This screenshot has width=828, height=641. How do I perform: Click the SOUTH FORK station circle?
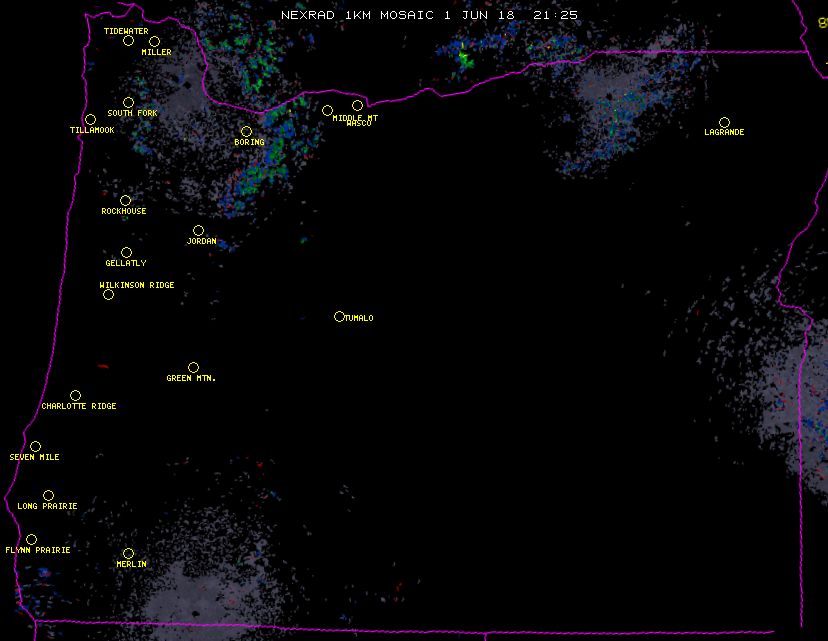(128, 102)
